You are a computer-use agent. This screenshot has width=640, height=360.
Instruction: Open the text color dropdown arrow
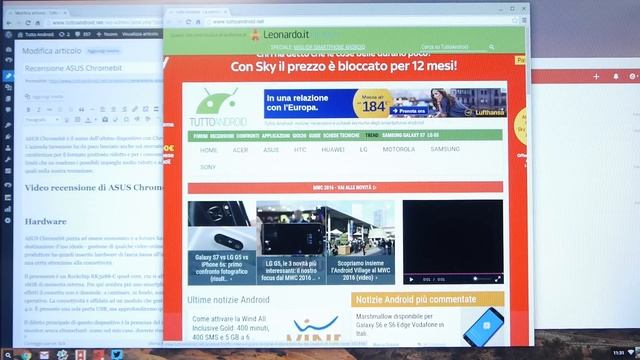pyautogui.click(x=95, y=120)
